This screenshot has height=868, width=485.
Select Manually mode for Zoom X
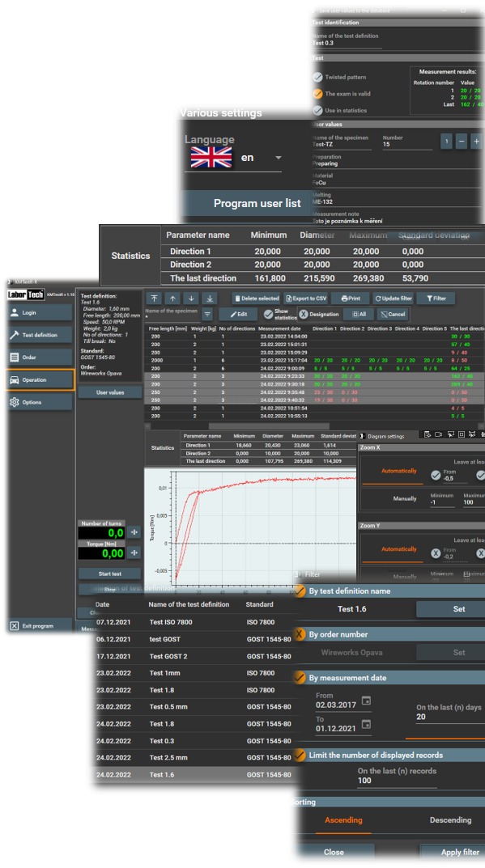coord(405,499)
